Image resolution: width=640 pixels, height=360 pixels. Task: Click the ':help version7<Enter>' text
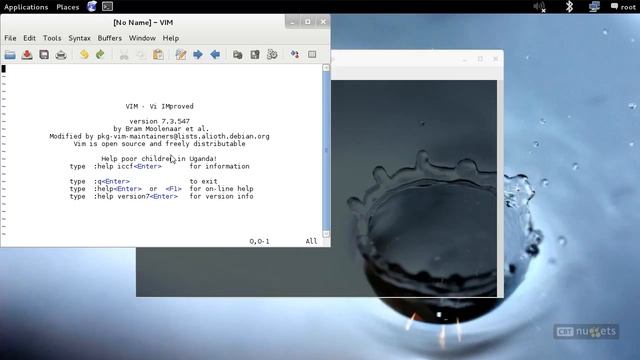pyautogui.click(x=136, y=196)
